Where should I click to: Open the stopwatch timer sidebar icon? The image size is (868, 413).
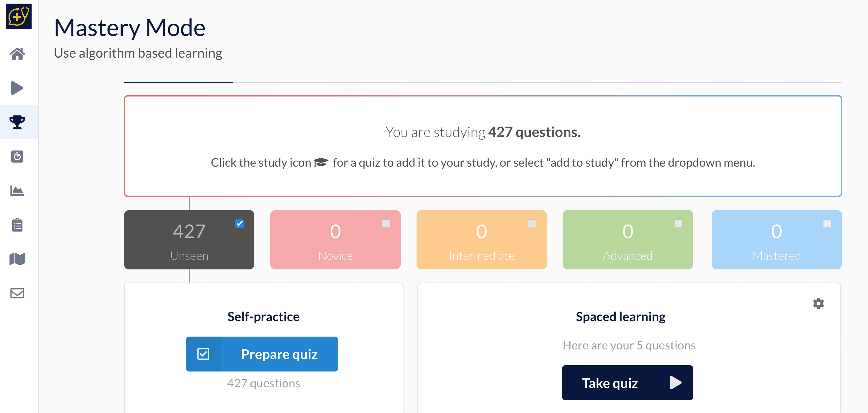(x=17, y=156)
